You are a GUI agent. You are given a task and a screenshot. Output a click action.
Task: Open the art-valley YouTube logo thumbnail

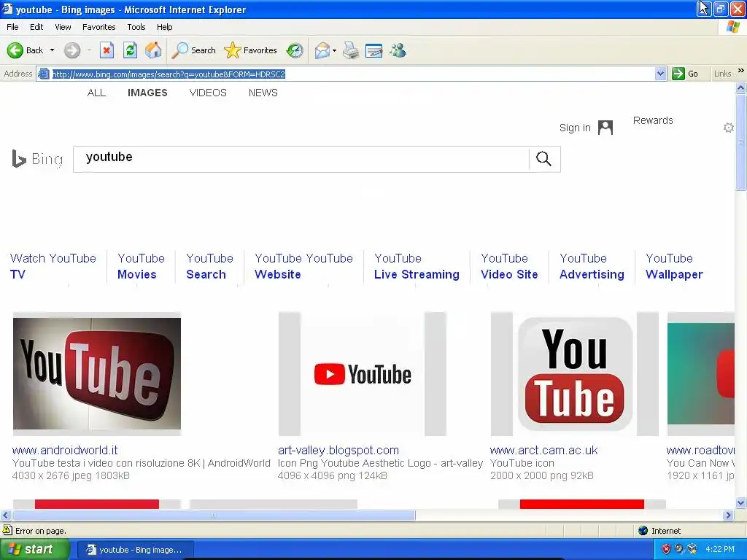pos(362,374)
